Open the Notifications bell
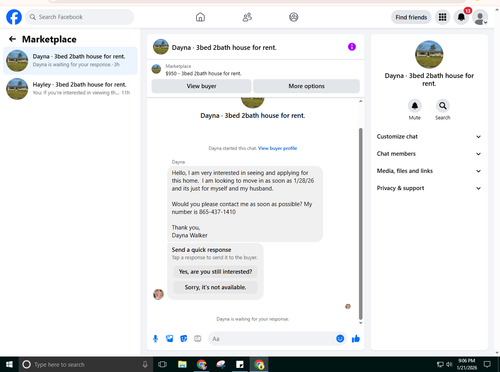This screenshot has width=500, height=372. tap(461, 17)
